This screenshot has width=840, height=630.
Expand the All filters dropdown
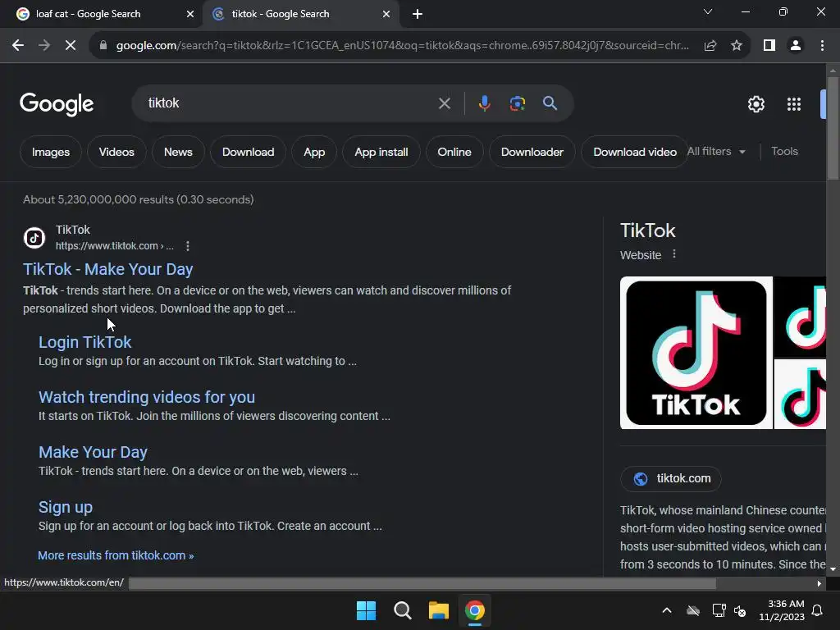tap(716, 152)
